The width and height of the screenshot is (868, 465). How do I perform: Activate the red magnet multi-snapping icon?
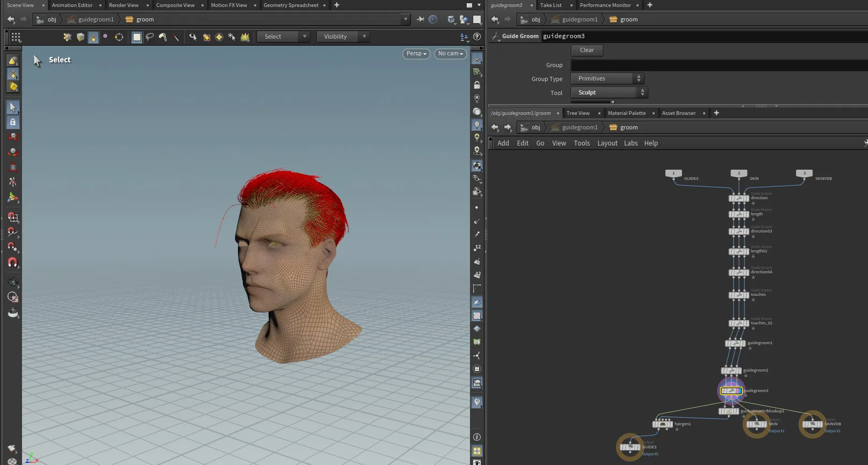coord(13,263)
